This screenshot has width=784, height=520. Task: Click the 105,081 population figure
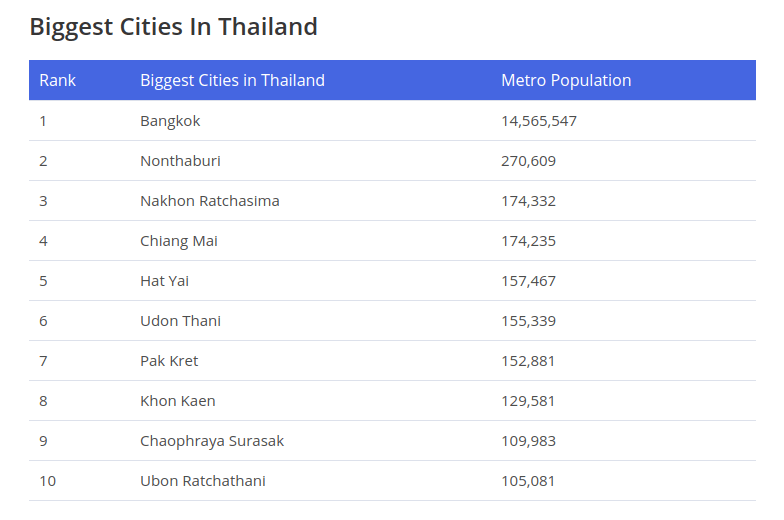(x=528, y=481)
